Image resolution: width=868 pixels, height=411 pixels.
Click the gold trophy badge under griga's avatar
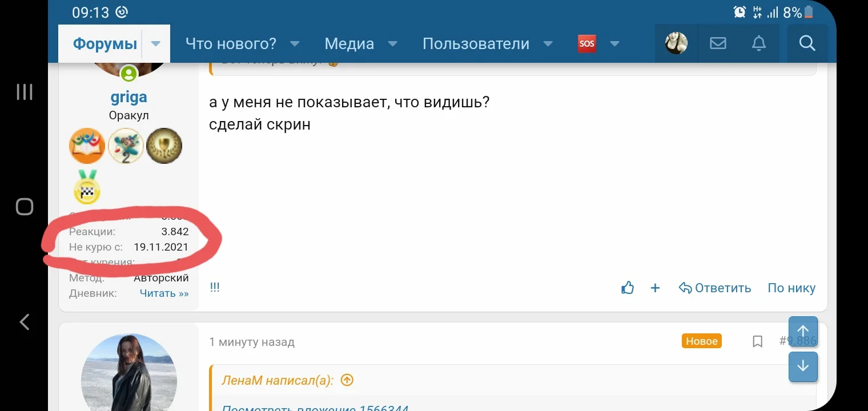(164, 146)
